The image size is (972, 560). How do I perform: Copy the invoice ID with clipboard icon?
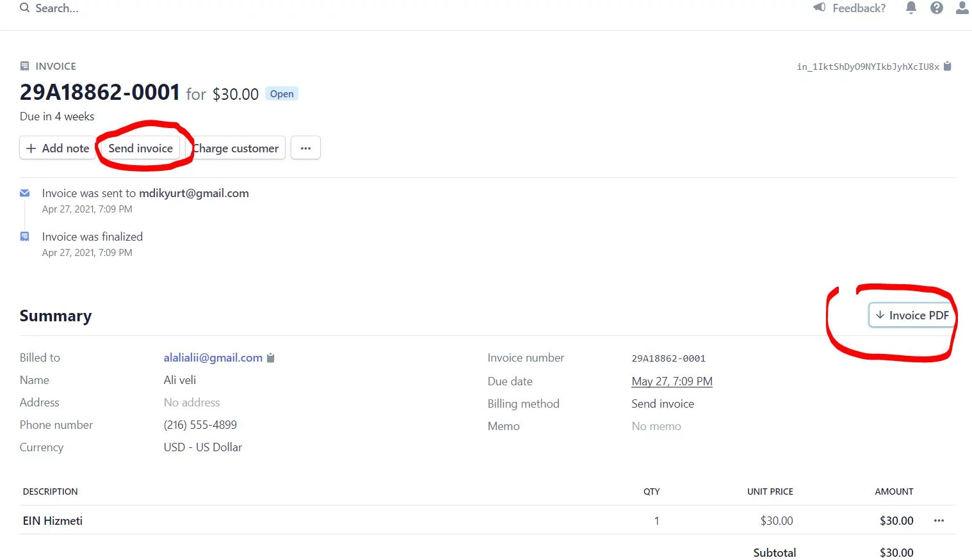pyautogui.click(x=948, y=67)
